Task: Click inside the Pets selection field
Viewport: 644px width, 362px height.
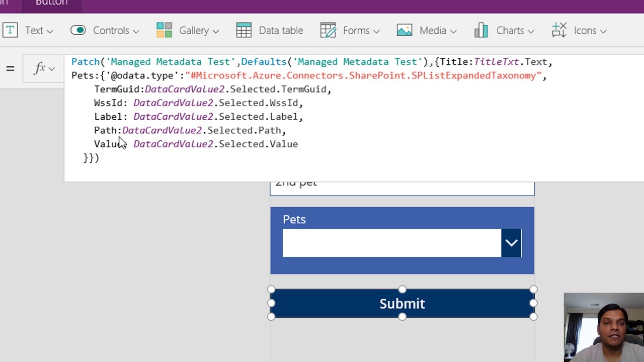Action: coord(391,243)
